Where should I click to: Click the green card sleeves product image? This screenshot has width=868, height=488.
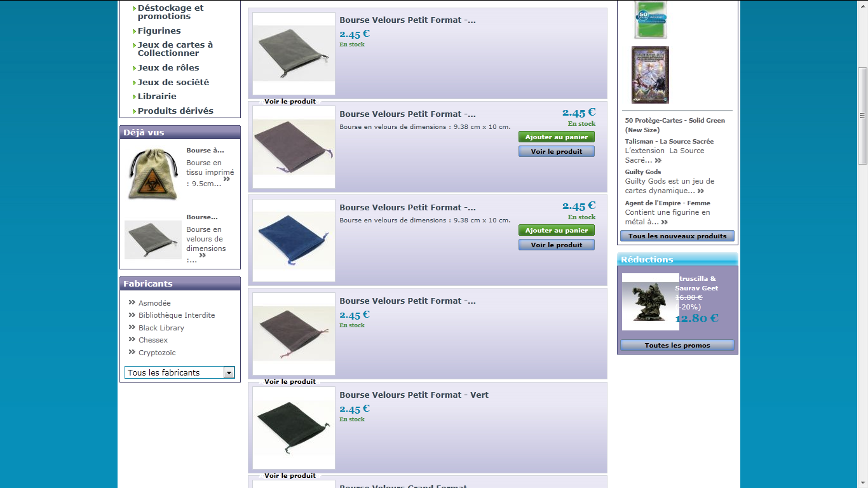click(650, 19)
